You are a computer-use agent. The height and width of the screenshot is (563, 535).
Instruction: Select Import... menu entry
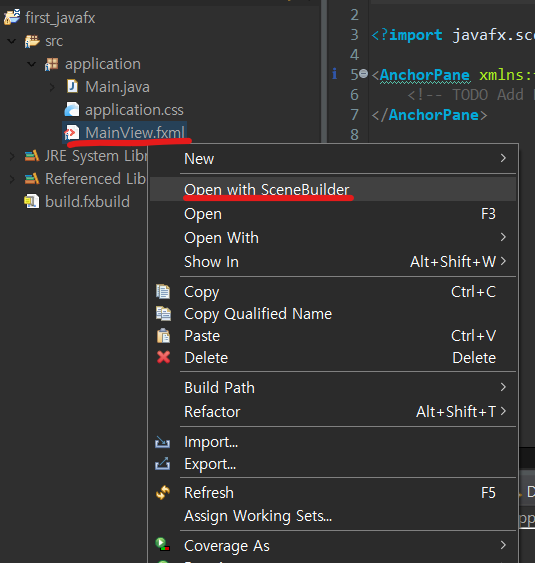333,442
